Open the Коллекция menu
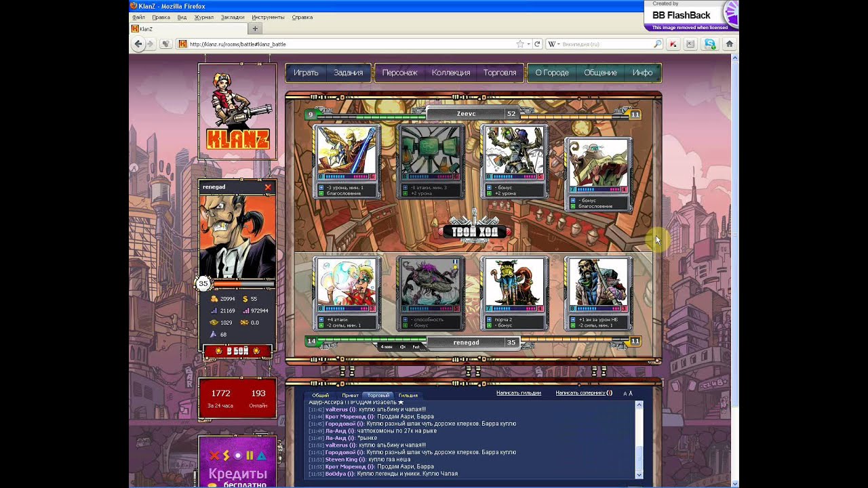868x488 pixels. [451, 73]
